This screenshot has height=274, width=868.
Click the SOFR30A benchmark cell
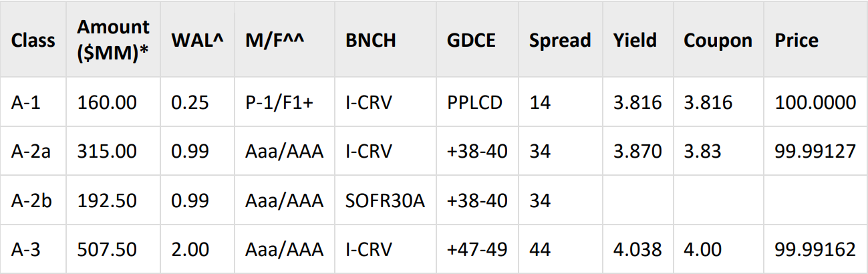386,200
